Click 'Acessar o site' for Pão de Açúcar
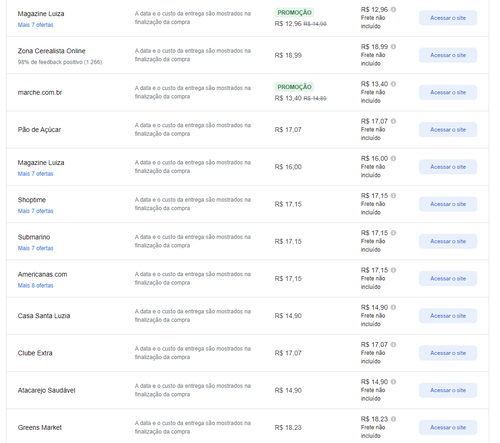The width and height of the screenshot is (500, 443). [x=448, y=130]
